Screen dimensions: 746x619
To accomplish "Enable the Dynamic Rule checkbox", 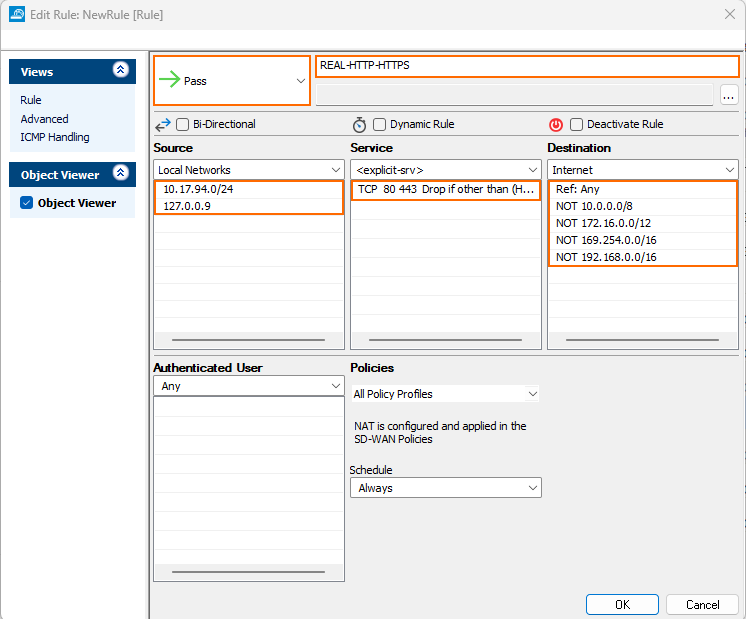I will tap(380, 125).
